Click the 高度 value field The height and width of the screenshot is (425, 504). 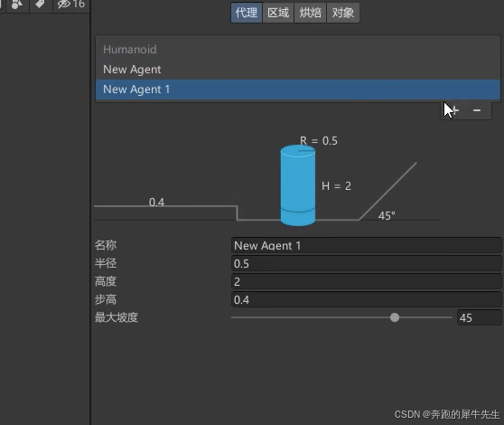(366, 281)
